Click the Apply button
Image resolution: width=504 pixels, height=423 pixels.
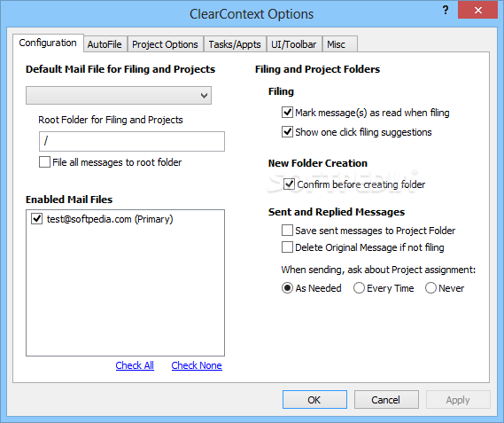[x=458, y=399]
